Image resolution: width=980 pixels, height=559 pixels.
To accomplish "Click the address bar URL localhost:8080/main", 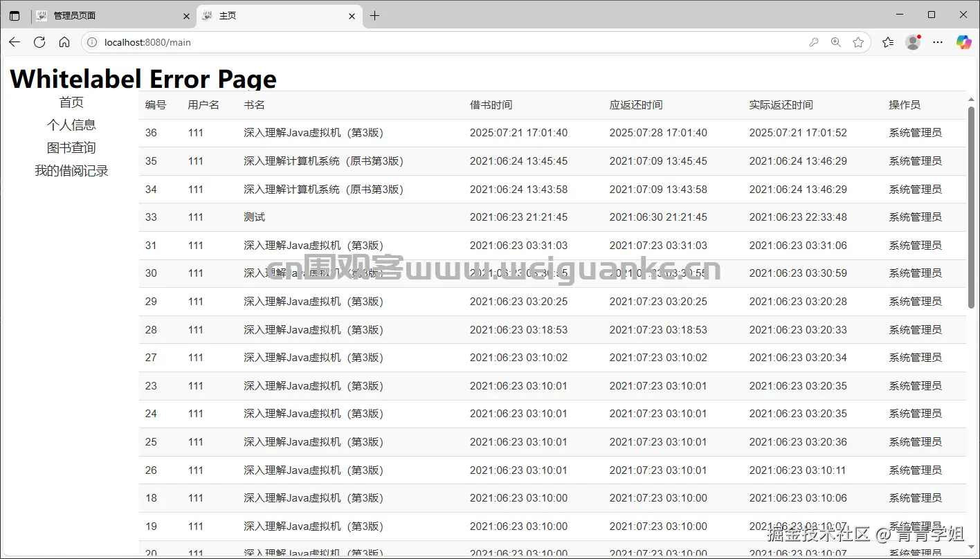I will click(x=147, y=42).
